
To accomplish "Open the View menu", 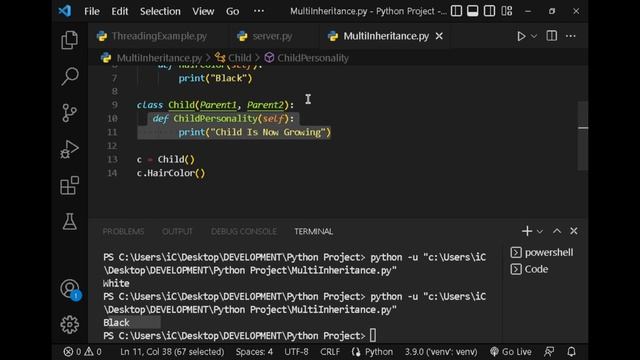I will point(203,11).
